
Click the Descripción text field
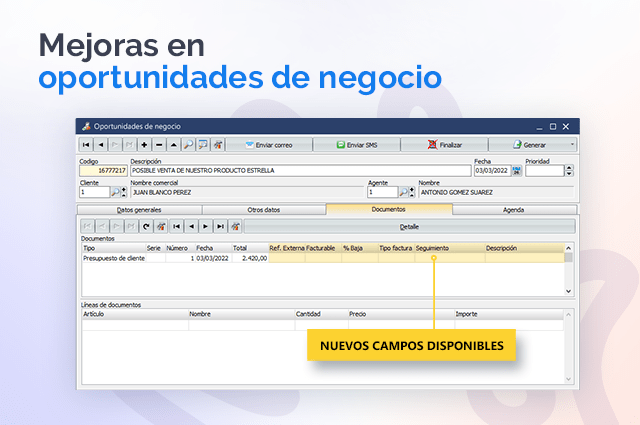pos(300,171)
